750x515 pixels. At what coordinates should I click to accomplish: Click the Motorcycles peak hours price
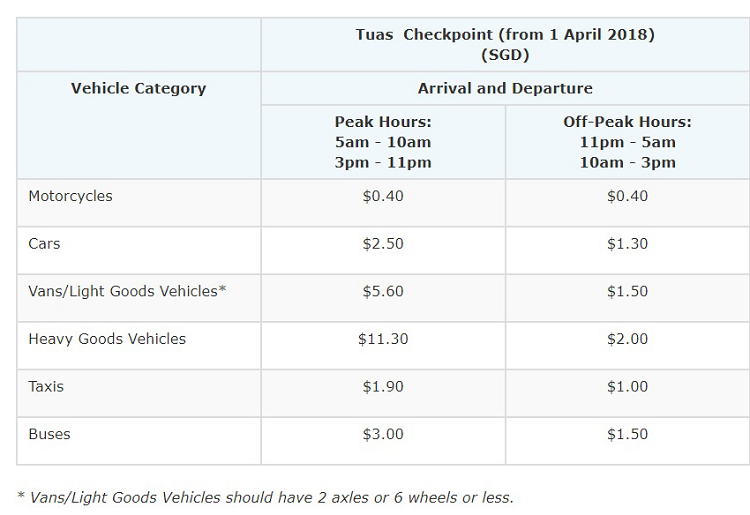tap(383, 196)
